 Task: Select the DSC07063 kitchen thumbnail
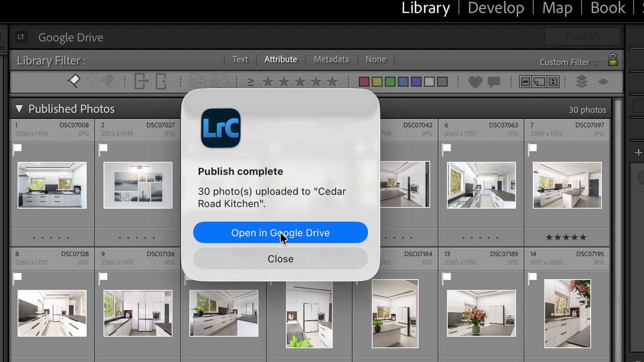click(481, 185)
